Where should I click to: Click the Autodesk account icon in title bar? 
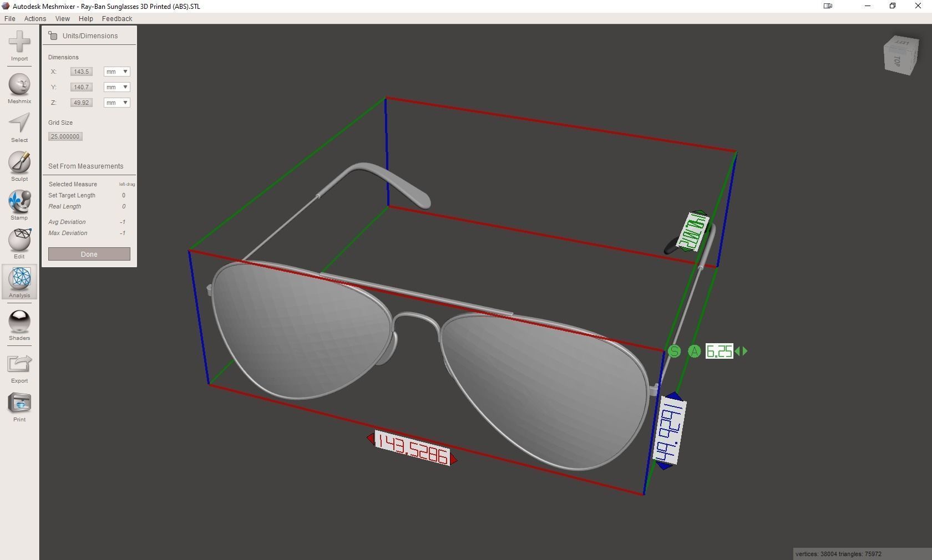[828, 6]
